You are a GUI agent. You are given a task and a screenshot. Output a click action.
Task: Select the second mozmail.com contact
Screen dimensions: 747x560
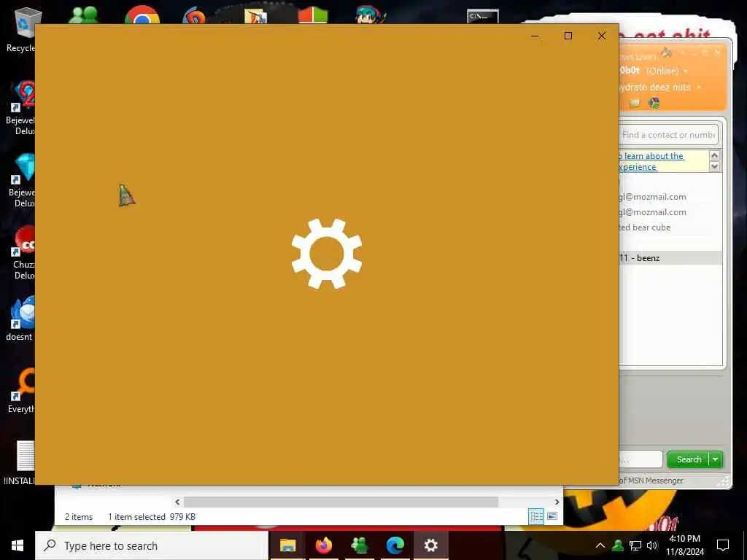[x=653, y=212]
